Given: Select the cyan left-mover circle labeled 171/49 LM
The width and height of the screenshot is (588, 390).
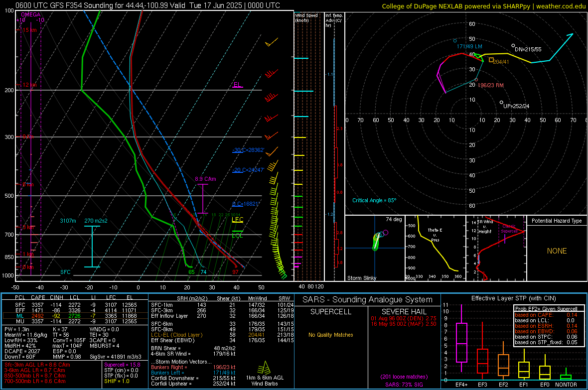Looking at the screenshot, I should click(455, 40).
